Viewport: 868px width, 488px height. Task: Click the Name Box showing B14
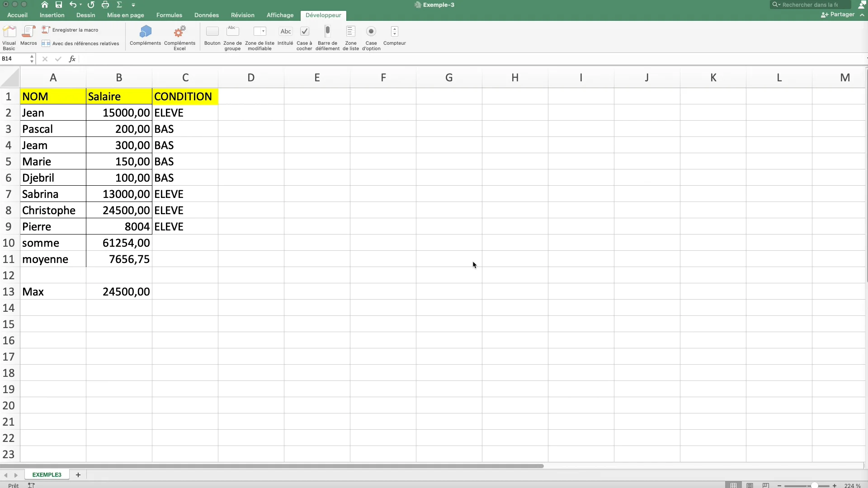click(x=14, y=59)
